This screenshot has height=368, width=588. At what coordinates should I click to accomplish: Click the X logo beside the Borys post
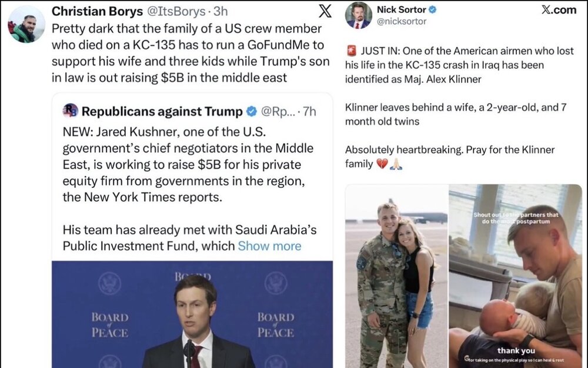point(324,11)
